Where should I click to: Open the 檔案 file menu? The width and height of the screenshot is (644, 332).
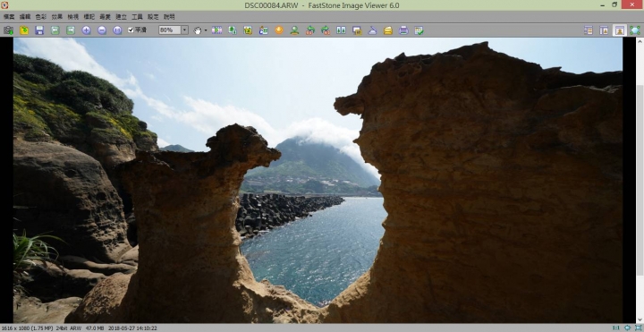[9, 17]
